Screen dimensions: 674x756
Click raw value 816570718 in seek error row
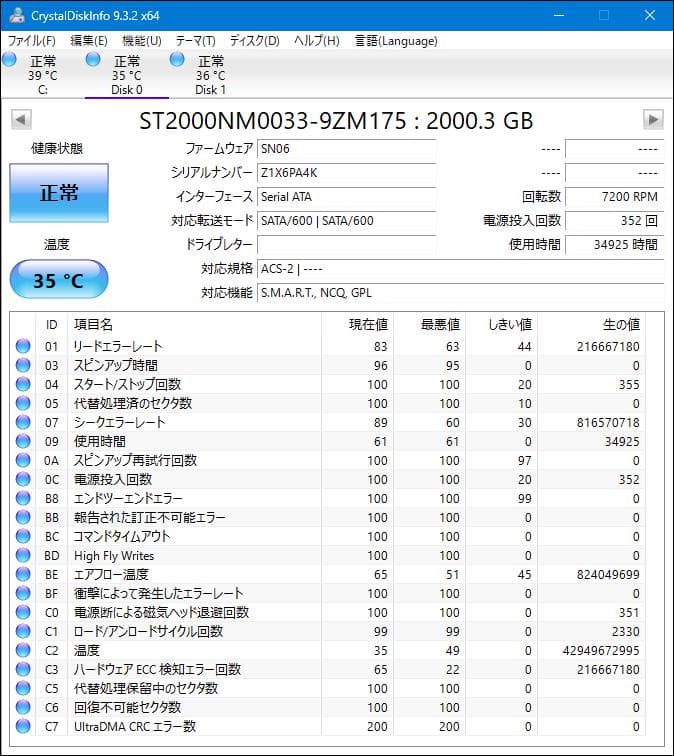608,422
